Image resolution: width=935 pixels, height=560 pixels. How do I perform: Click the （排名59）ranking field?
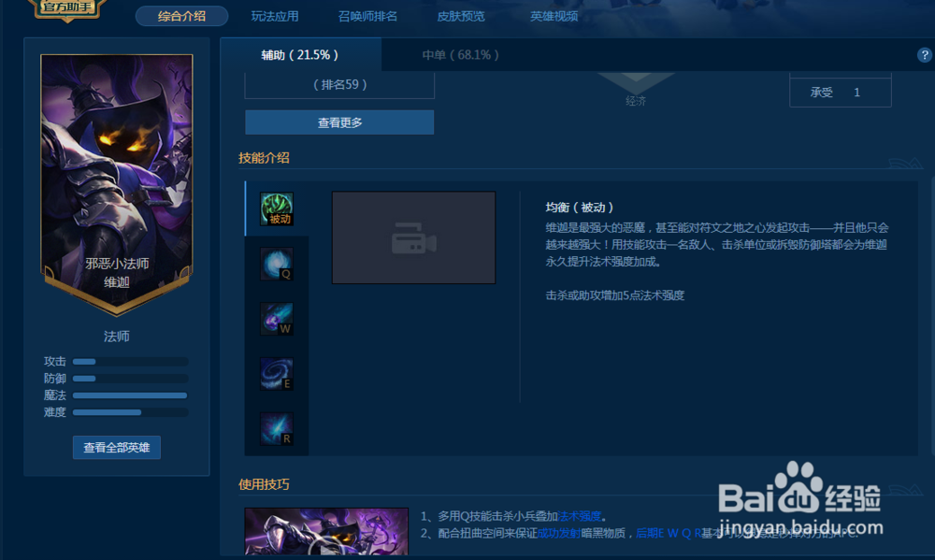tap(339, 85)
